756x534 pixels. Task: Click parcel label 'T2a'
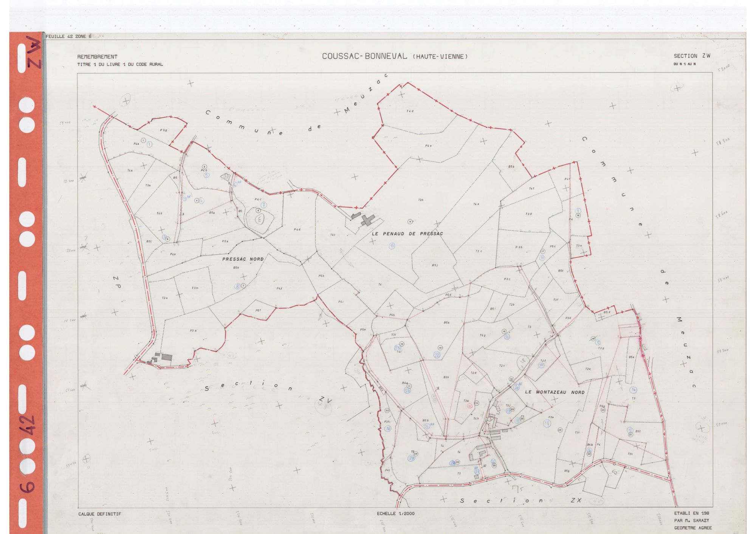(164, 298)
